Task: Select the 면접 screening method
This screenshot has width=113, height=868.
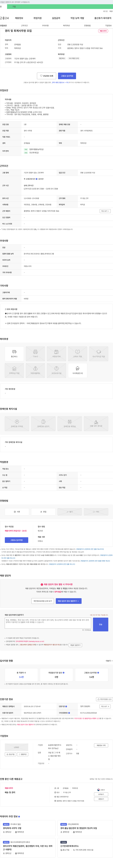Action: tap(43, 512)
